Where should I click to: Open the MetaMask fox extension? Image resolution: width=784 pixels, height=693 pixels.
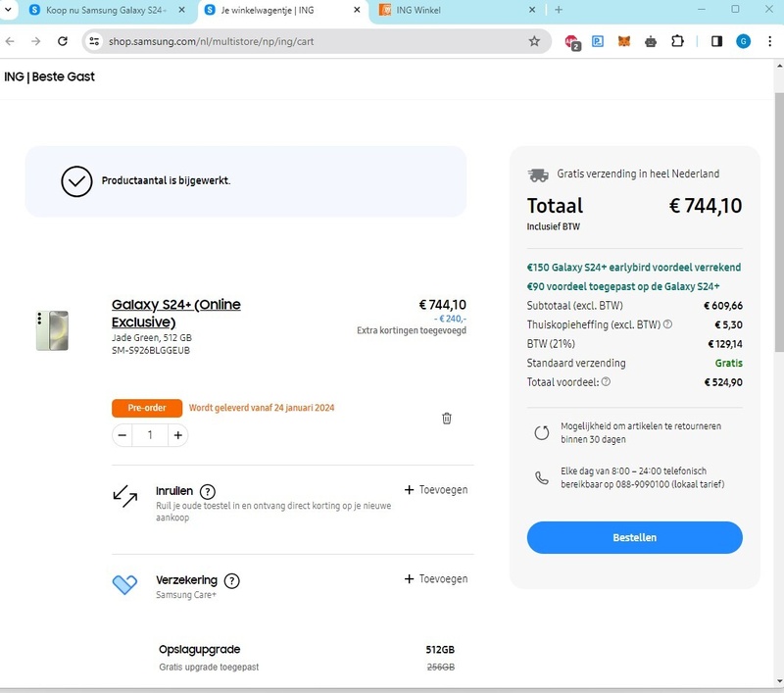[x=623, y=41]
